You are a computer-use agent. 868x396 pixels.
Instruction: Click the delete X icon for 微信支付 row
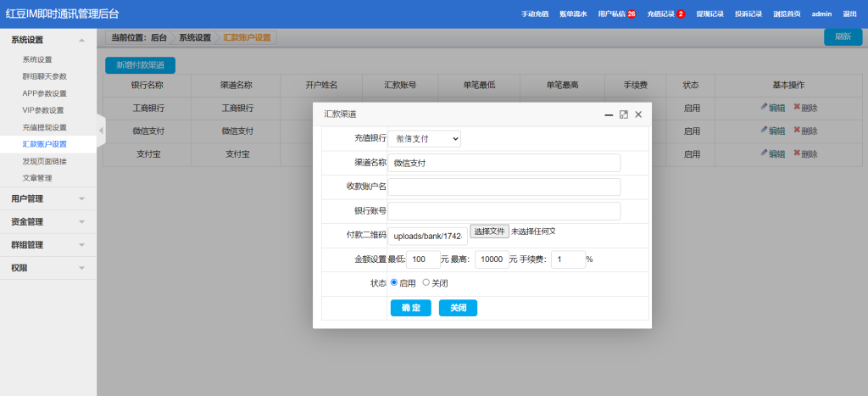click(797, 131)
